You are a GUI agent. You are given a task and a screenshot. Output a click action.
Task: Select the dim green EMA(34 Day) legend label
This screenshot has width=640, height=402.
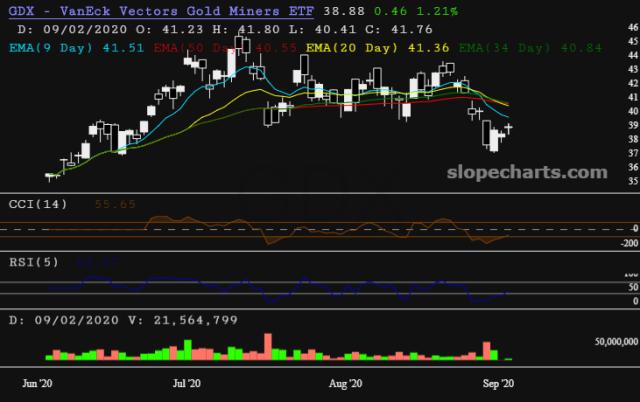click(530, 48)
